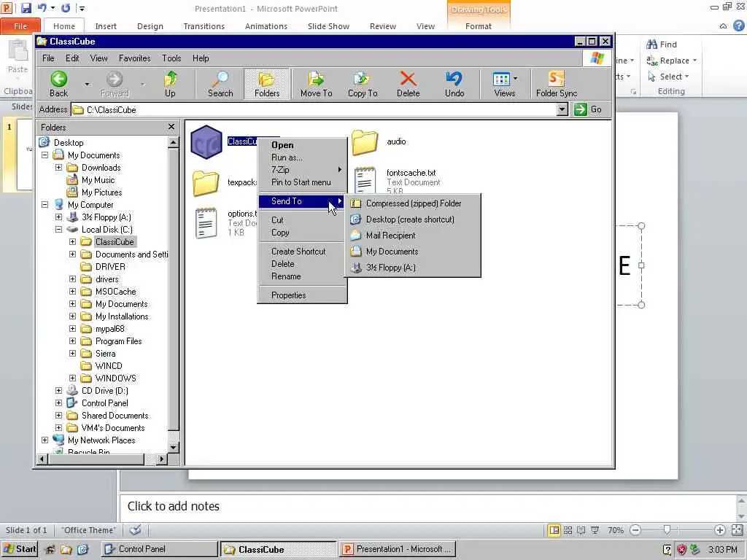The height and width of the screenshot is (560, 747).
Task: Collapse My Documents tree node
Action: (44, 155)
